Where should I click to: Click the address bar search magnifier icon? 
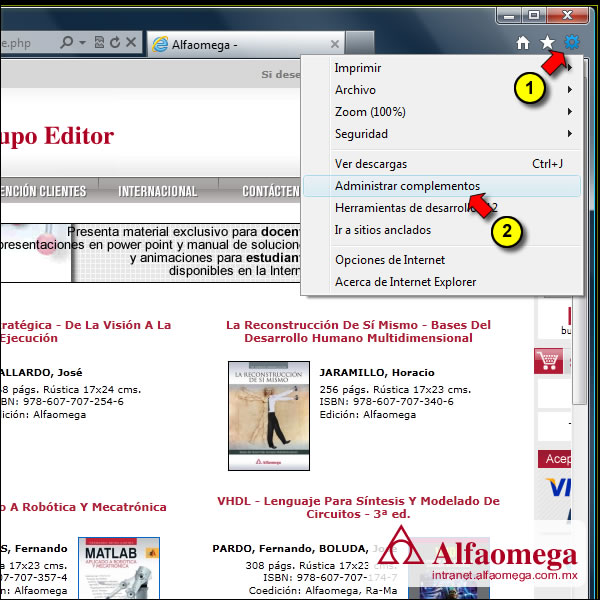[67, 42]
